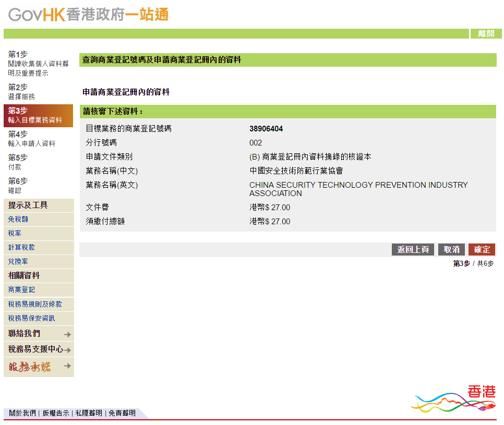This screenshot has height=425, width=504.
Task: Open 免責聲明 footer link
Action: [x=122, y=413]
